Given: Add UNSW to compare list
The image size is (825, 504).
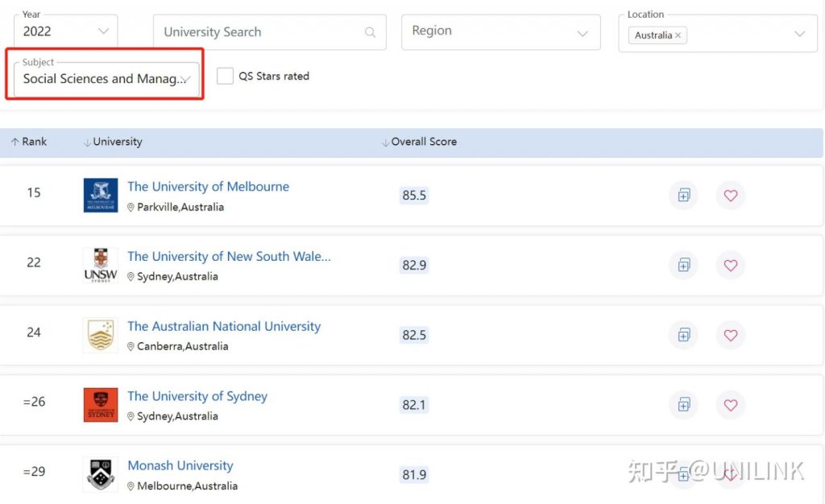Looking at the screenshot, I should (x=683, y=266).
